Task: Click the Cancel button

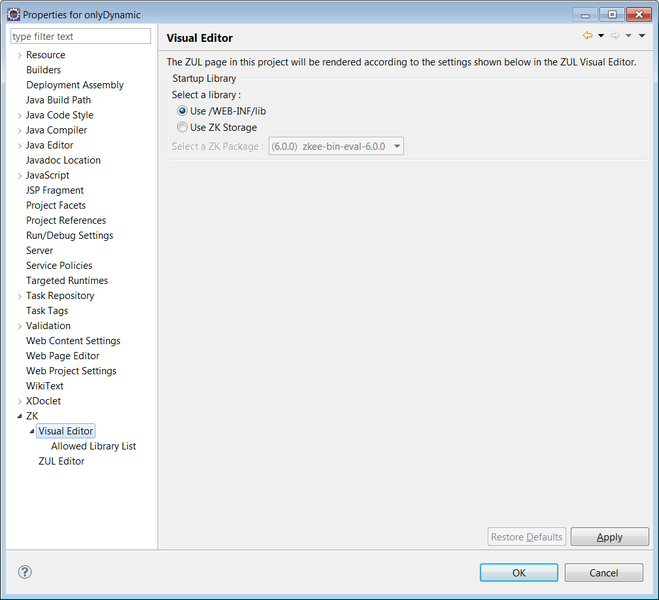Action: coord(603,573)
